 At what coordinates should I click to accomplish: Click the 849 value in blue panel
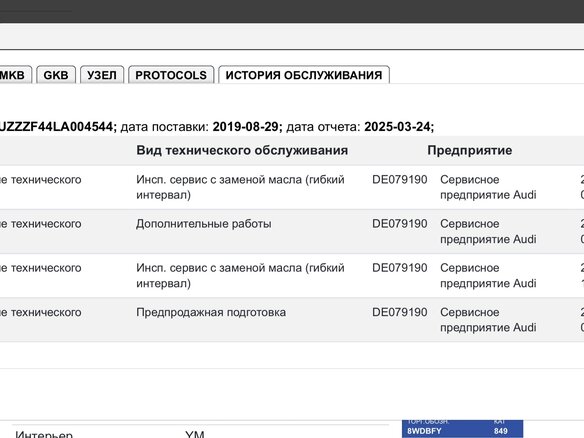click(x=501, y=431)
